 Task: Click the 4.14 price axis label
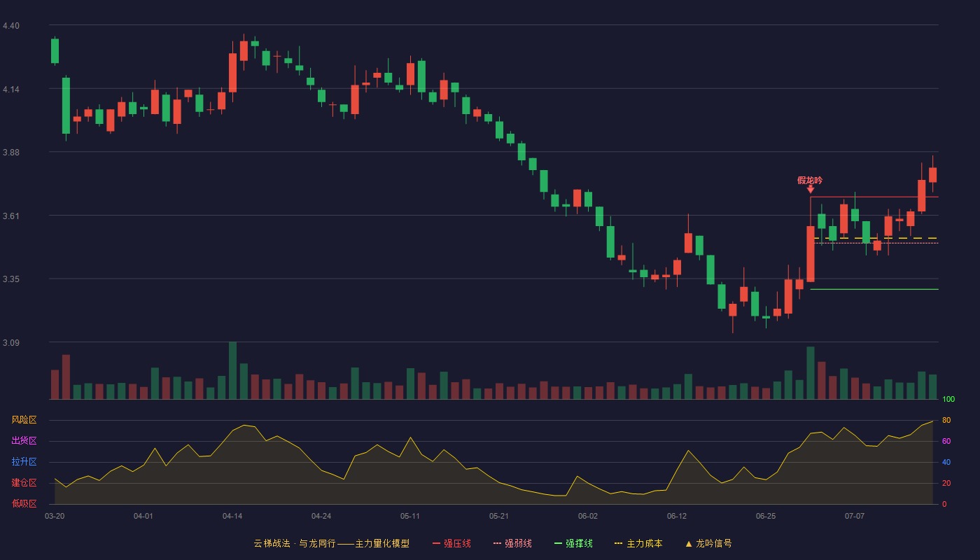pyautogui.click(x=11, y=90)
